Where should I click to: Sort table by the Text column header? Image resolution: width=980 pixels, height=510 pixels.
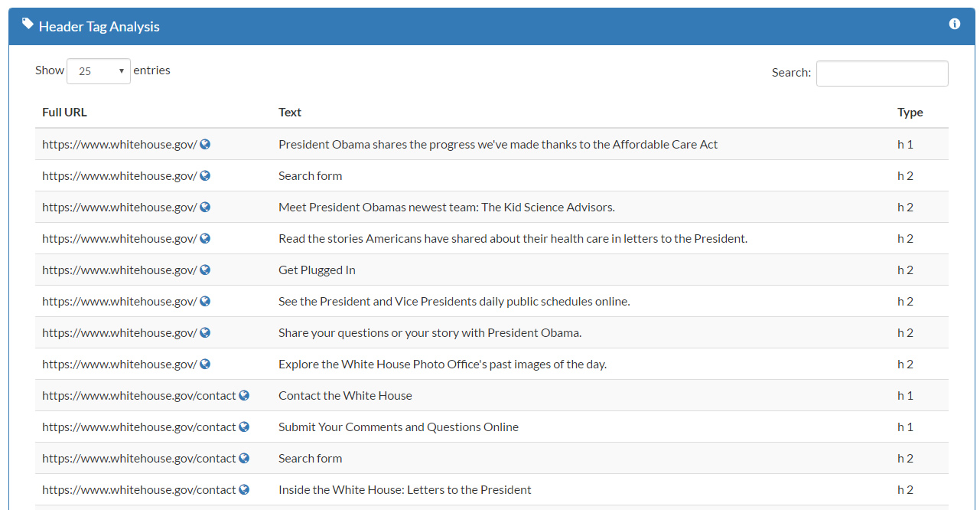(290, 112)
